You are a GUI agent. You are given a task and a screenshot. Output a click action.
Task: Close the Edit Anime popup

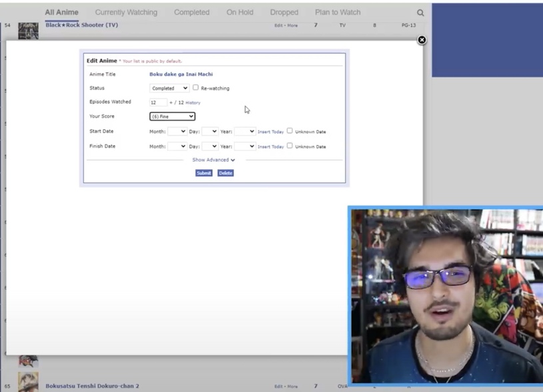tap(422, 40)
